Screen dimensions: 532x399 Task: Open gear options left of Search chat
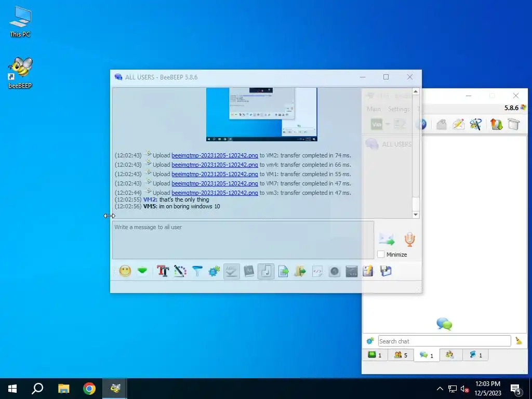(370, 341)
